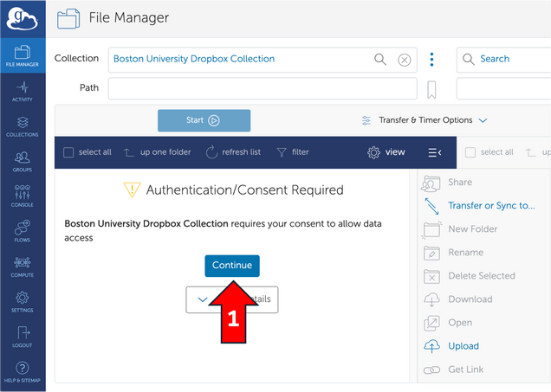Collapse the actions menu panel toggle
Screen dimensions: 551x392
click(x=435, y=152)
